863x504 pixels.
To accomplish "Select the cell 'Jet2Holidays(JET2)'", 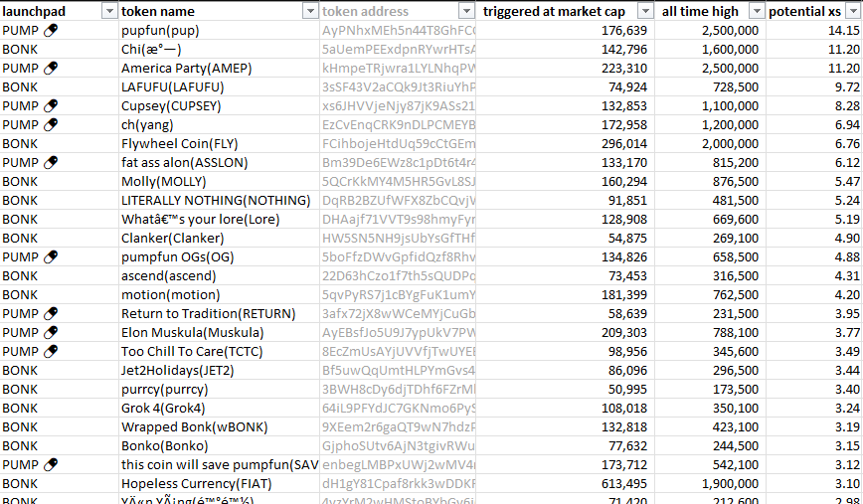I will [x=219, y=371].
